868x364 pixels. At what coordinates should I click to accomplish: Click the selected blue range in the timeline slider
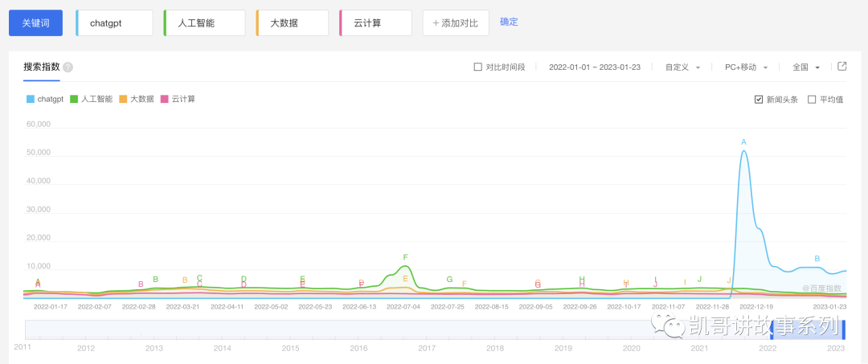[807, 329]
